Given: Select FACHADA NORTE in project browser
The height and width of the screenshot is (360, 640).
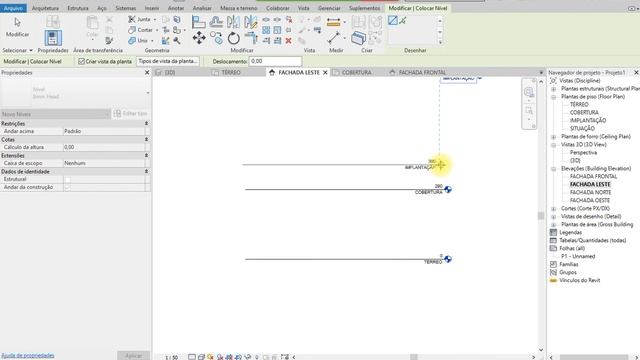Looking at the screenshot, I should coord(590,192).
